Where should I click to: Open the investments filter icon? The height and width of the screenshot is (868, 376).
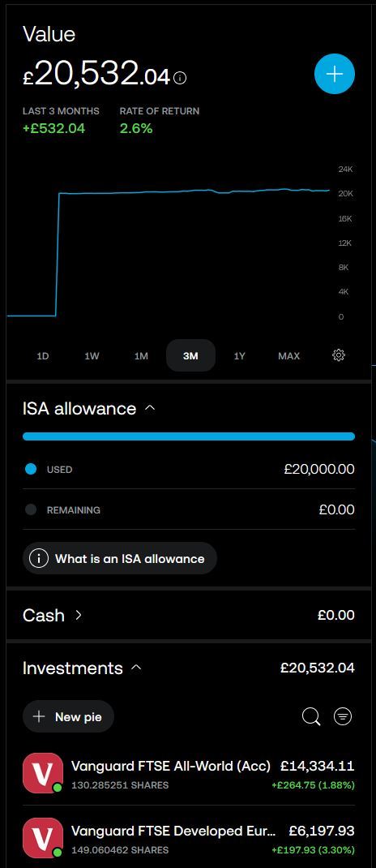tap(343, 716)
